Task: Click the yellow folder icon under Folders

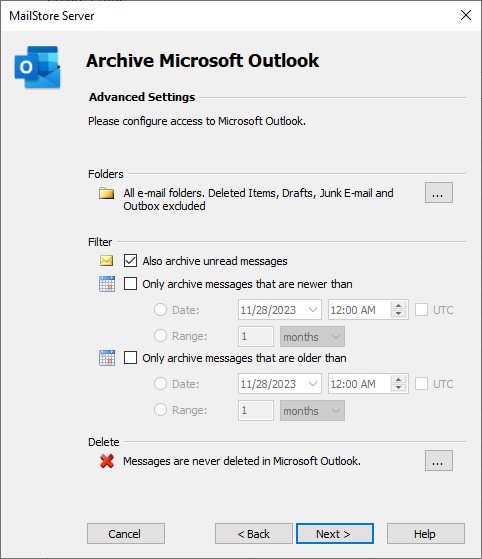Action: coord(107,193)
